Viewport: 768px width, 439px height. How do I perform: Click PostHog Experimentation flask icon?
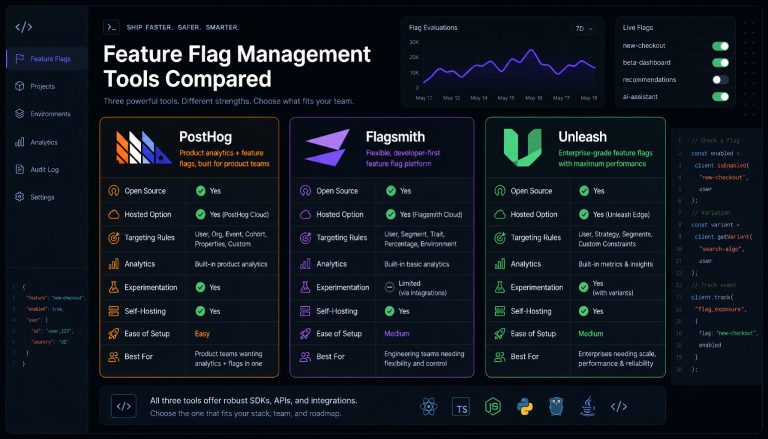click(114, 287)
